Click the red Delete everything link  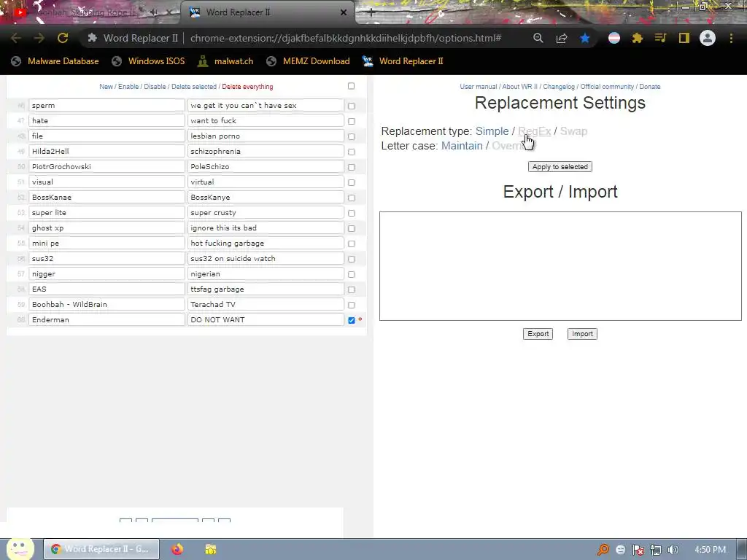pos(247,87)
